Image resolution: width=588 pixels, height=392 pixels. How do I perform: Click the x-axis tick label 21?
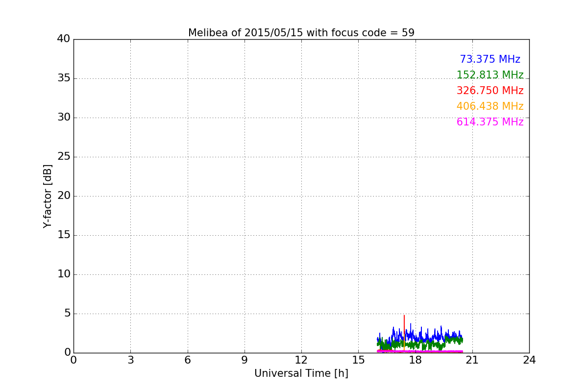coord(472,360)
